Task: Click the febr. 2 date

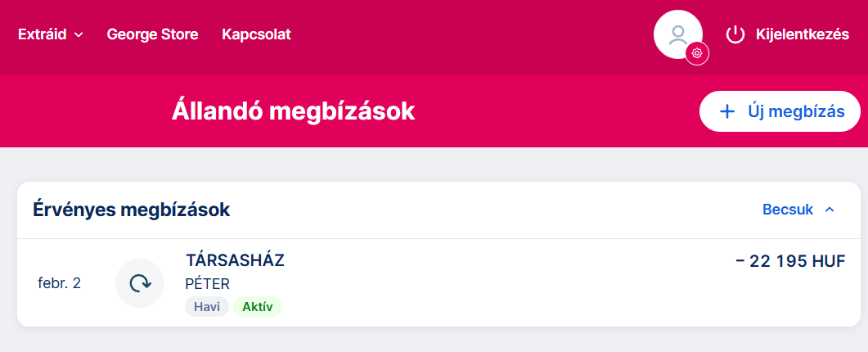Action: pos(59,283)
